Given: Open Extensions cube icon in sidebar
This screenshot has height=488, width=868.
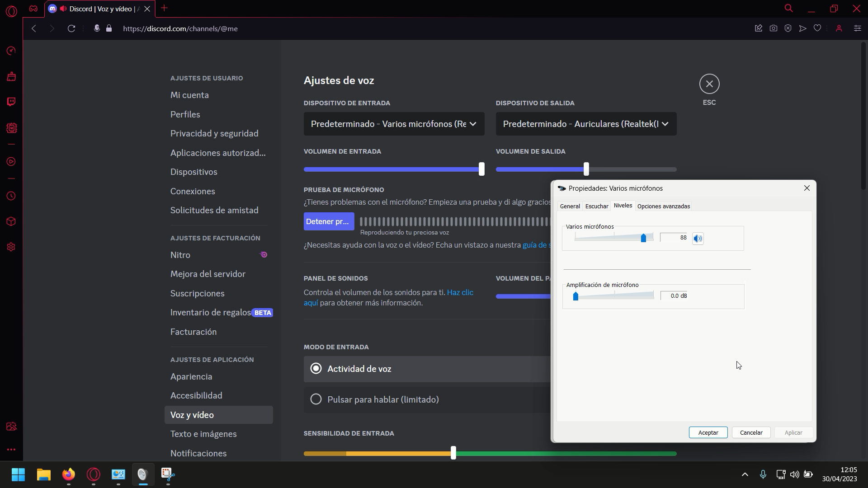Looking at the screenshot, I should 11,221.
